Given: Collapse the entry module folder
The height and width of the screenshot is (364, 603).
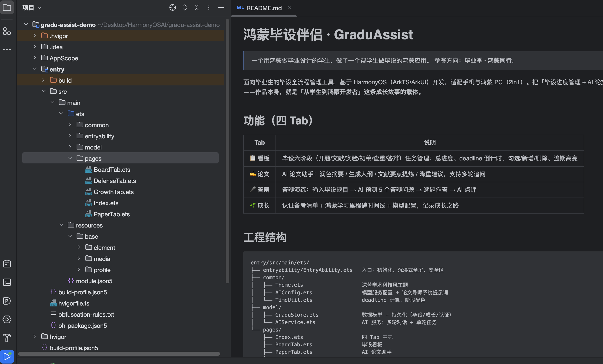Looking at the screenshot, I should pos(35,69).
